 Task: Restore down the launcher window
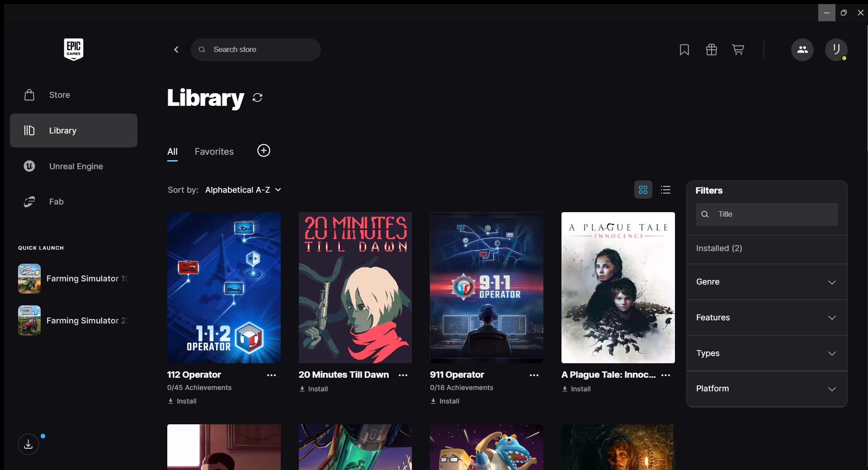pyautogui.click(x=844, y=13)
